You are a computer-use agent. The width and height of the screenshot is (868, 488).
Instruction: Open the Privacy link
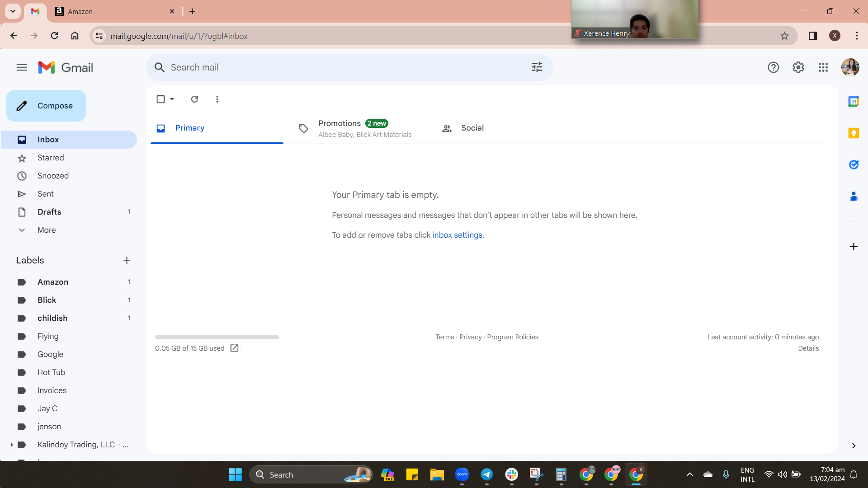[470, 337]
